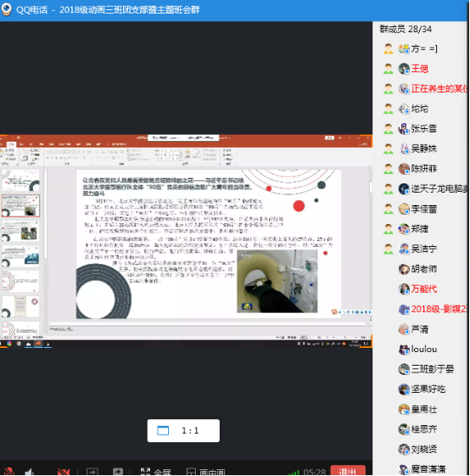
Task: Click the green online status icon beside 陈妍菲
Action: pos(388,169)
